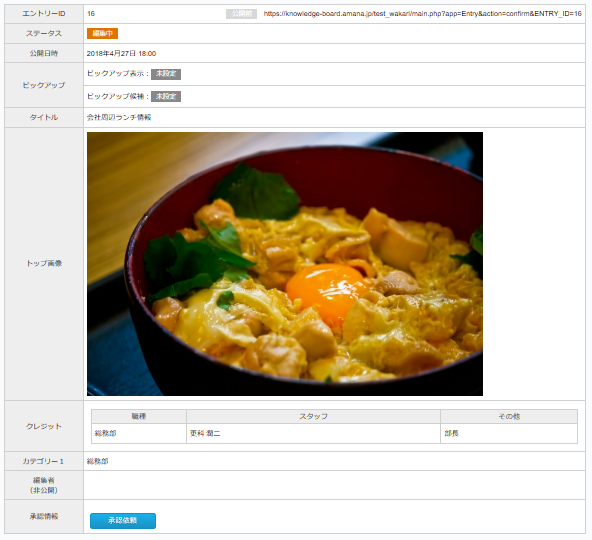This screenshot has width=592, height=540.
Task: Click the 職種 credit column header
Action: click(139, 416)
